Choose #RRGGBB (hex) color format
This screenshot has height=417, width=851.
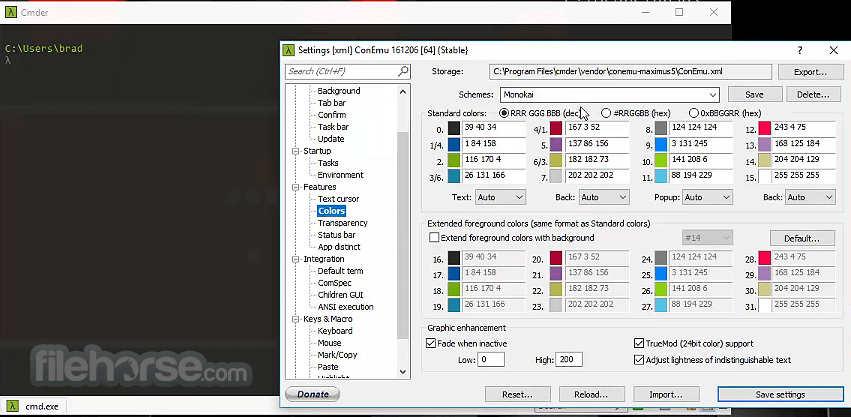coord(636,113)
